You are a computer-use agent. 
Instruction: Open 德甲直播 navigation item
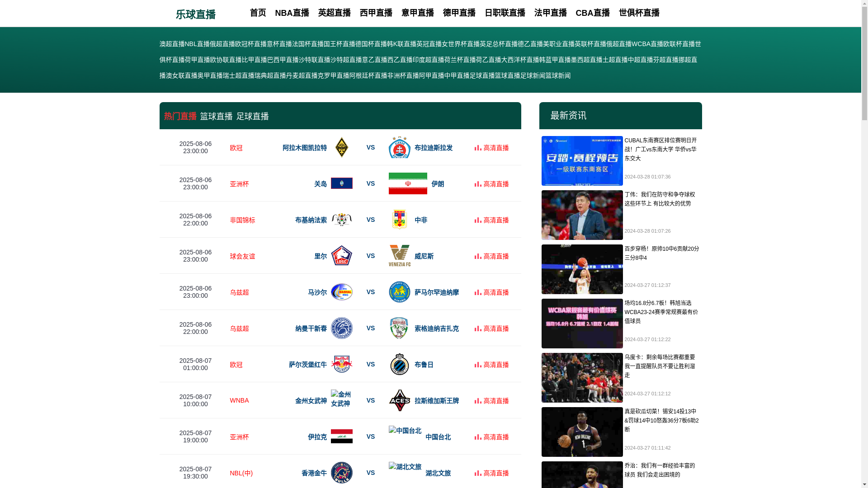[x=459, y=13]
